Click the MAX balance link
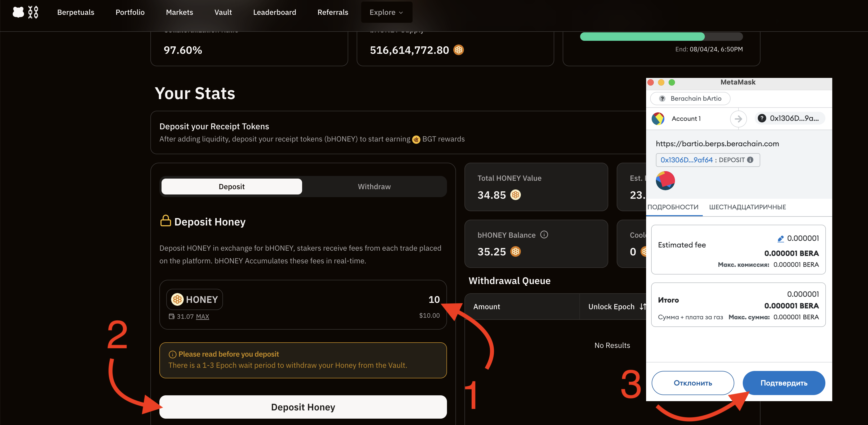868x425 pixels. click(x=203, y=316)
